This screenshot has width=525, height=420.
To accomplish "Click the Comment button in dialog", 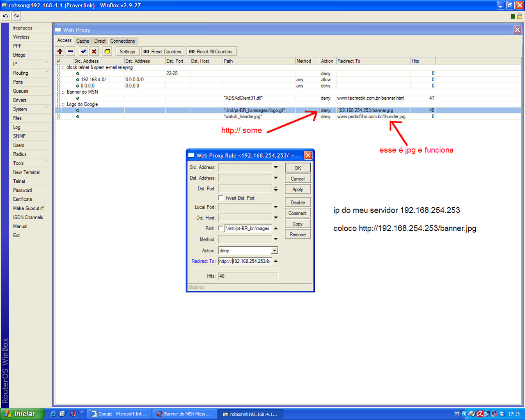I will click(x=298, y=213).
